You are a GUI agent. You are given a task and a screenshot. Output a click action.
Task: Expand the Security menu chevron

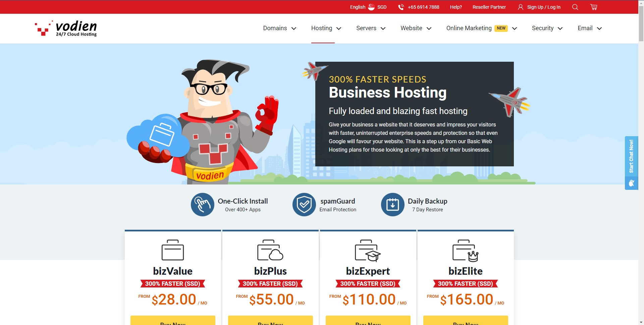coord(560,29)
